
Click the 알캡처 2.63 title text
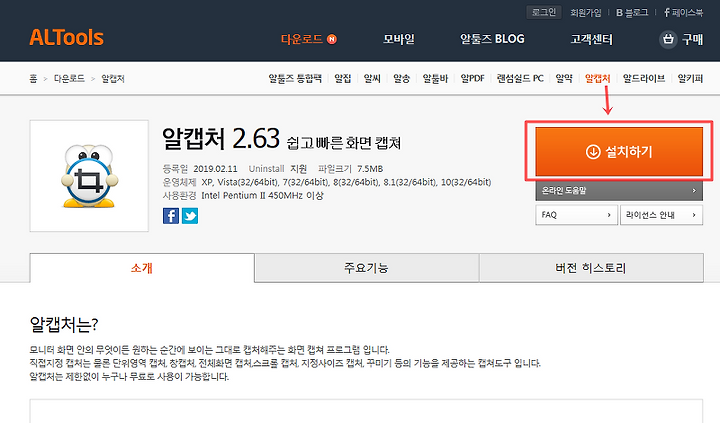[x=221, y=138]
